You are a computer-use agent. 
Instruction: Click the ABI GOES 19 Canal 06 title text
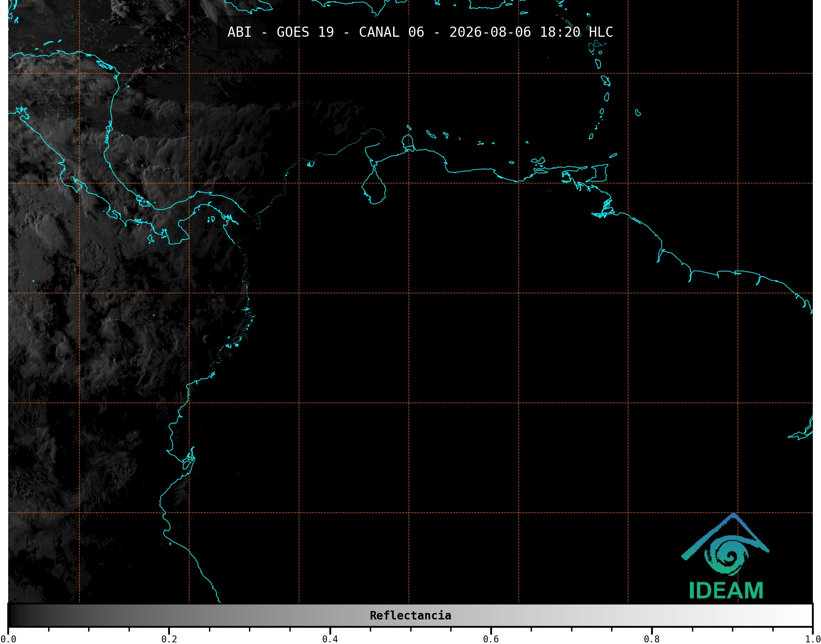[x=420, y=32]
